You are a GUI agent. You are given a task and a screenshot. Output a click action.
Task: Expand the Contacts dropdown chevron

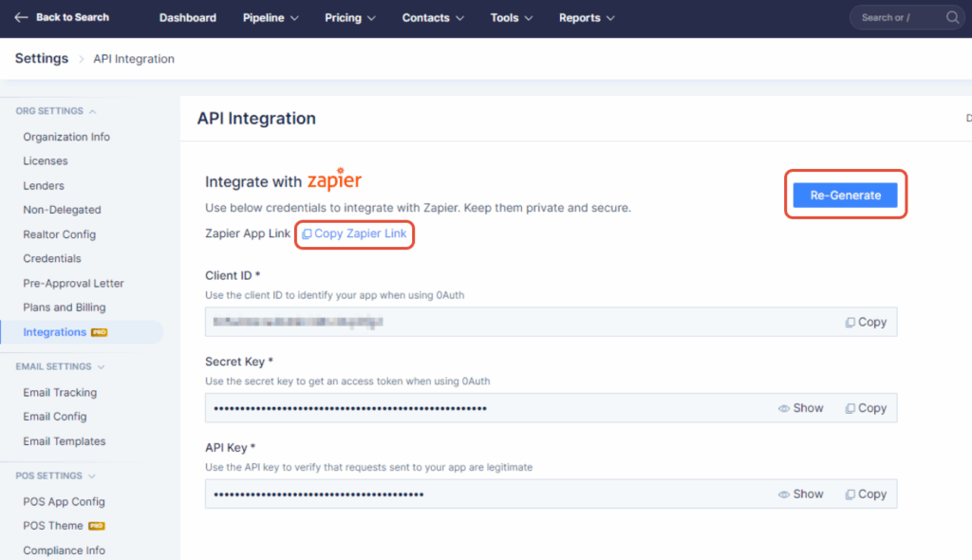click(x=459, y=19)
